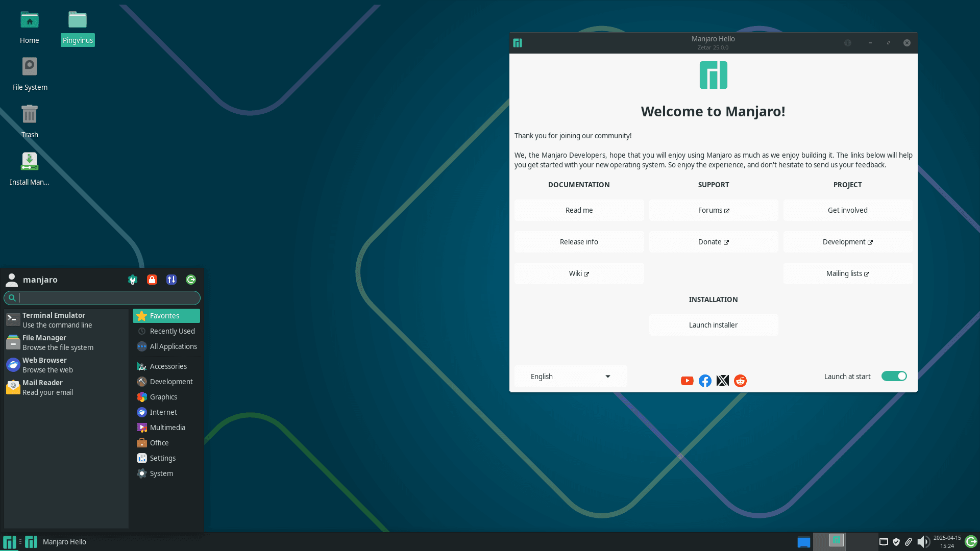
Task: Open the File System desktop icon
Action: (x=30, y=74)
